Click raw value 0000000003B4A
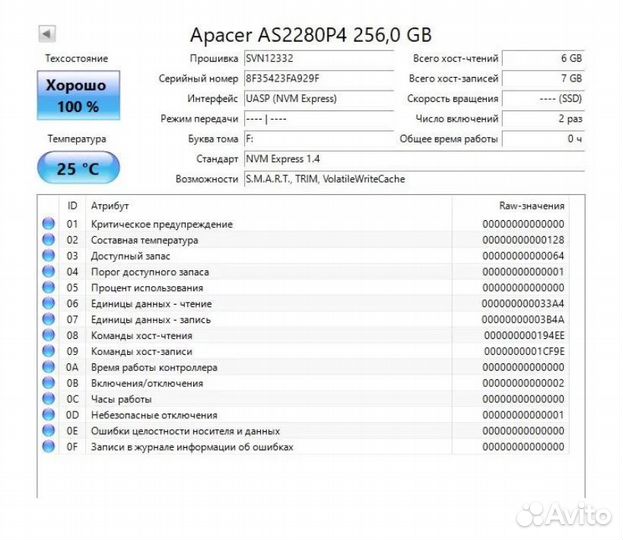Screen dimensions: 623x540 point(523,319)
